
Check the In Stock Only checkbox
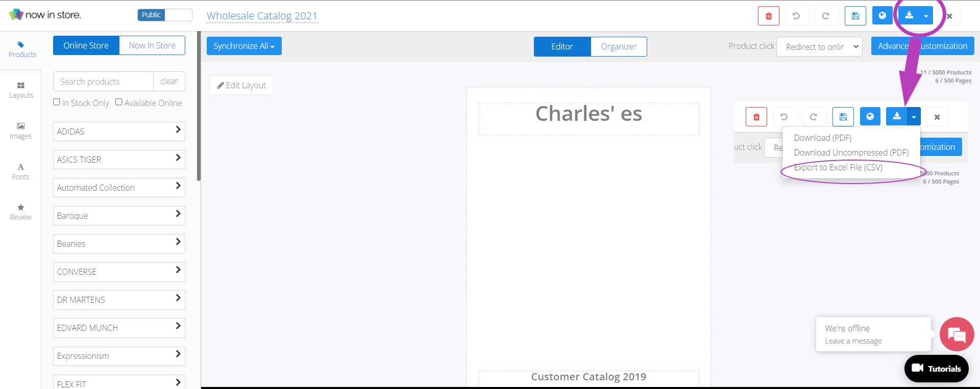[x=57, y=102]
